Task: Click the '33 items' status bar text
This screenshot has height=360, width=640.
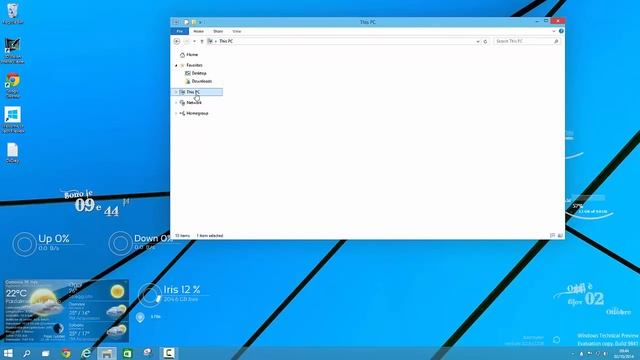Action: pos(182,236)
